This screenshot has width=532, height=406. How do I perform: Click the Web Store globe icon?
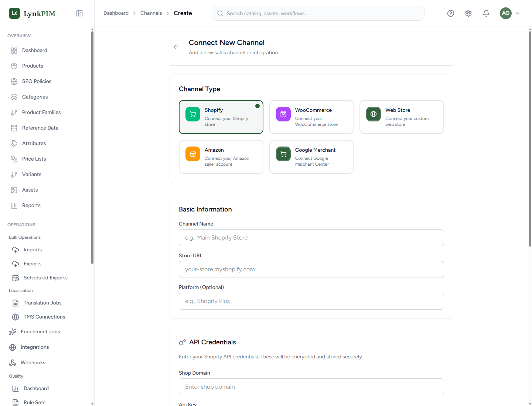[374, 114]
